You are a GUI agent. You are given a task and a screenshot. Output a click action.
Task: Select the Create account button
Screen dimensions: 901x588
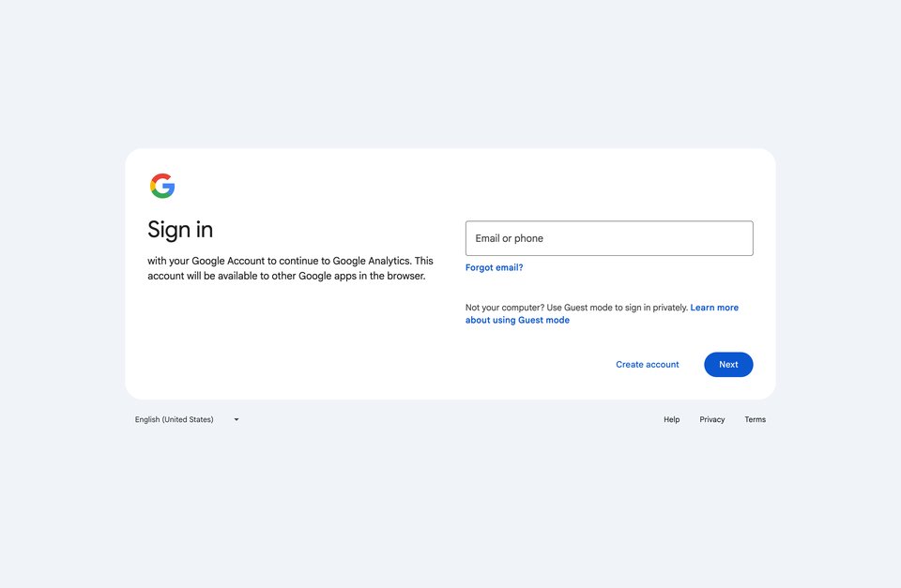(x=648, y=365)
